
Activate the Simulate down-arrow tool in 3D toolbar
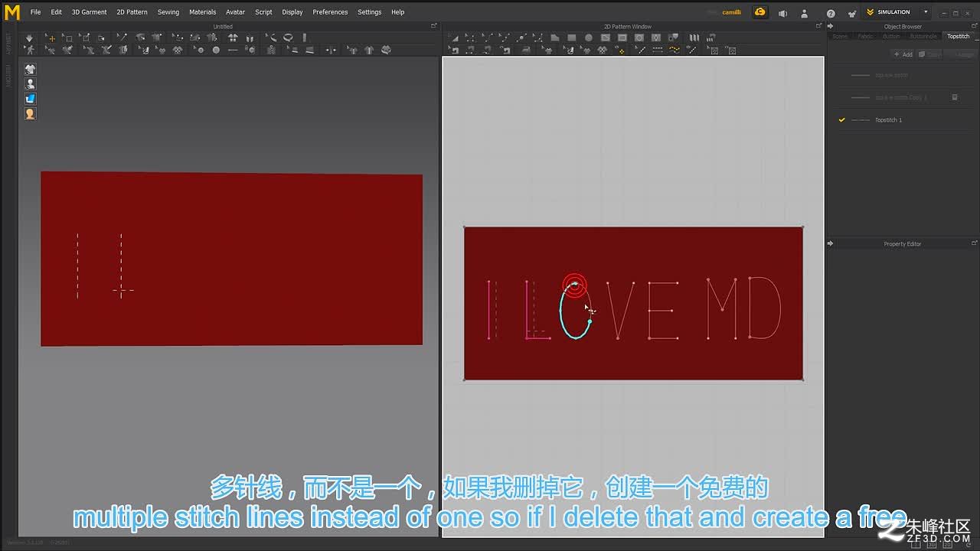coord(30,37)
